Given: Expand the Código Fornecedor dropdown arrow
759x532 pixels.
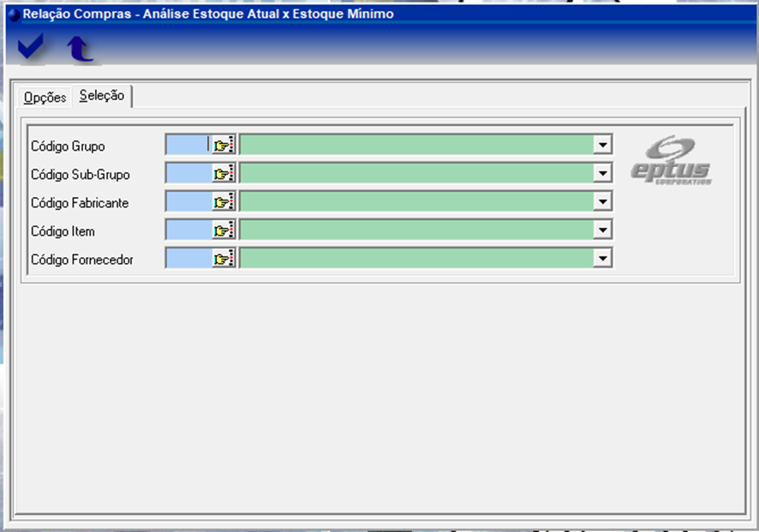Looking at the screenshot, I should [x=603, y=259].
